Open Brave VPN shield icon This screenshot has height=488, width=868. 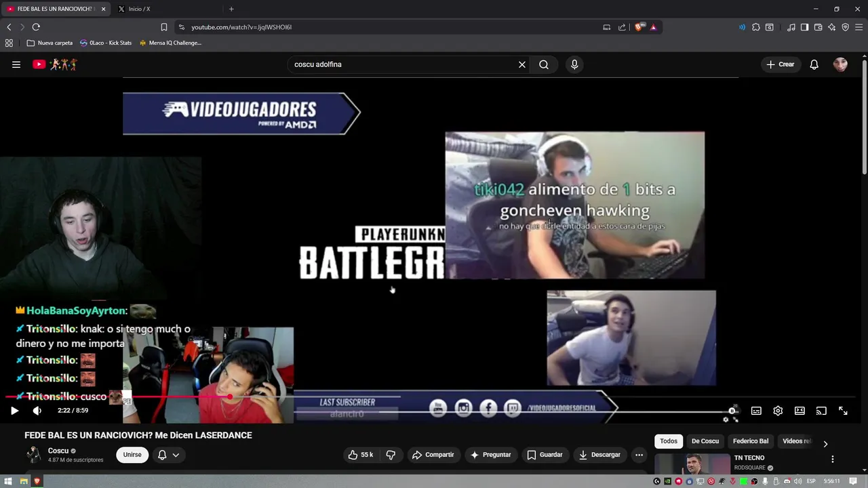coord(845,27)
